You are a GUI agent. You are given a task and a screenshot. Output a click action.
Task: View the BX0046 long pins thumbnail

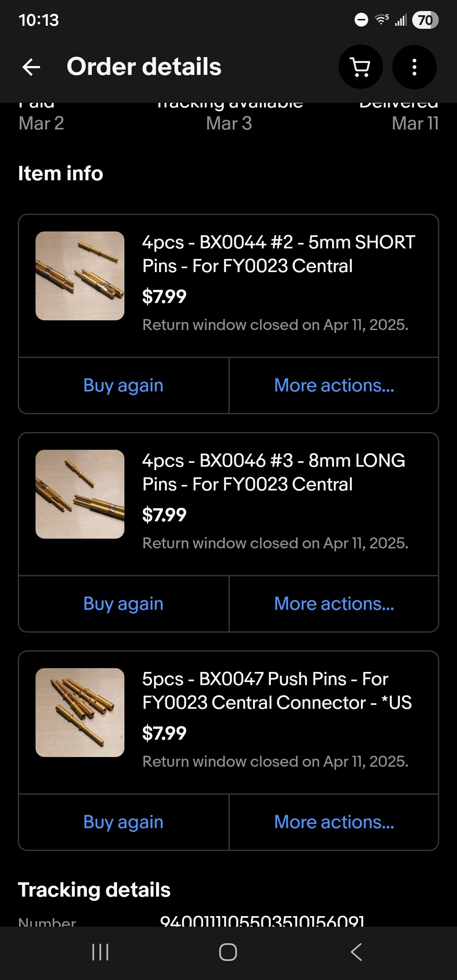pos(80,494)
